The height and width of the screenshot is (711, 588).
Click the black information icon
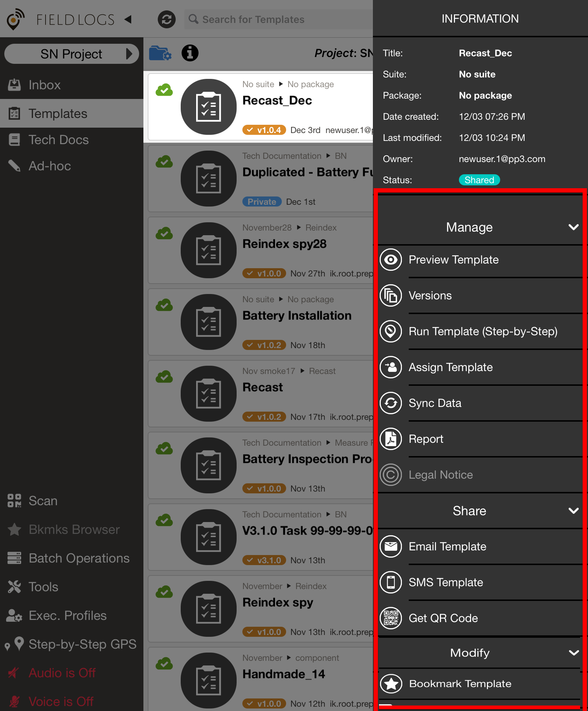[x=190, y=53]
